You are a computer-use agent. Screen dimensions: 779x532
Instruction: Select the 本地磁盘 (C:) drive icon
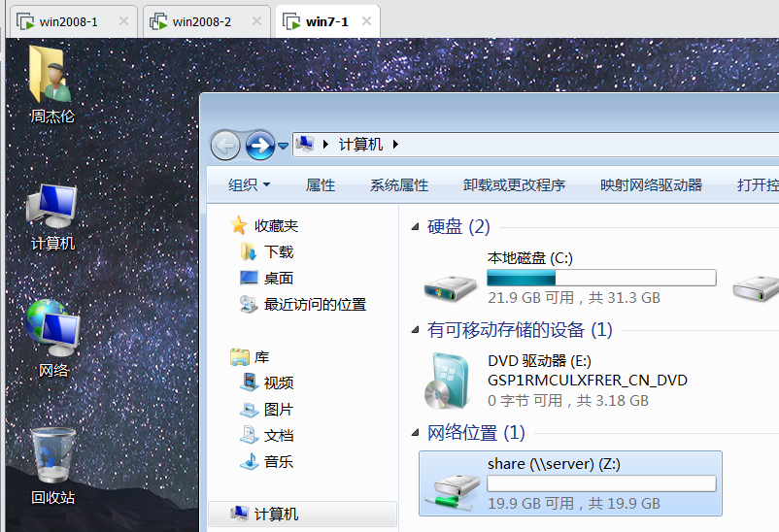[x=451, y=288]
